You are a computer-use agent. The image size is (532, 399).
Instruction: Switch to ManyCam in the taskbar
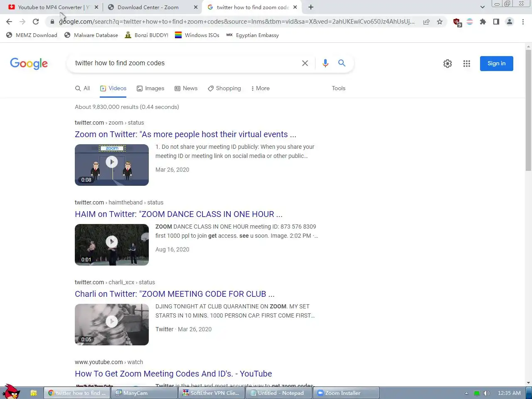click(x=144, y=393)
